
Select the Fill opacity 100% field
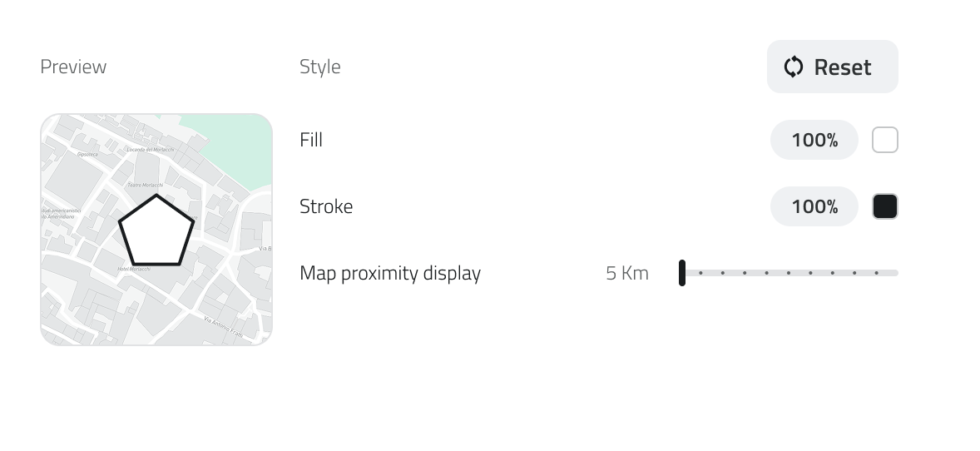click(x=814, y=140)
